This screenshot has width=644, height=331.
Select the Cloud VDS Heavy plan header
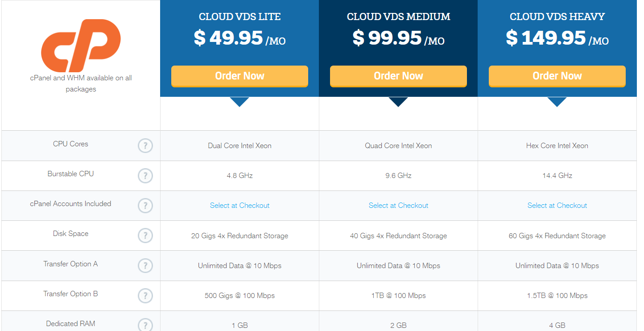tap(557, 17)
